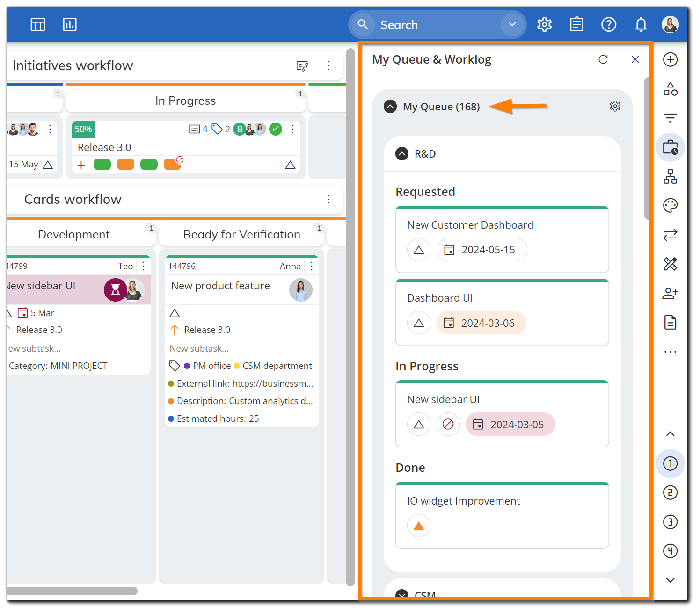The height and width of the screenshot is (613, 700).
Task: Click the refresh icon in My Queue panel
Action: pyautogui.click(x=603, y=59)
